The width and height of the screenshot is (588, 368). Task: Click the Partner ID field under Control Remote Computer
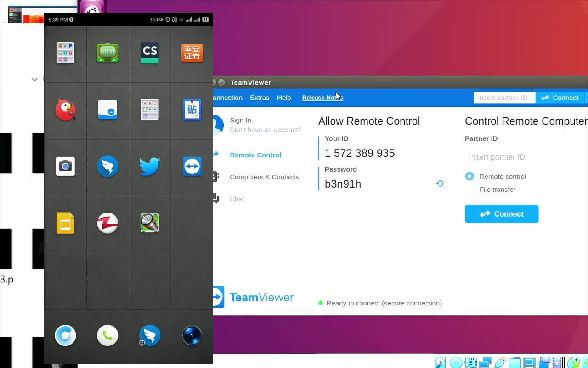[512, 157]
